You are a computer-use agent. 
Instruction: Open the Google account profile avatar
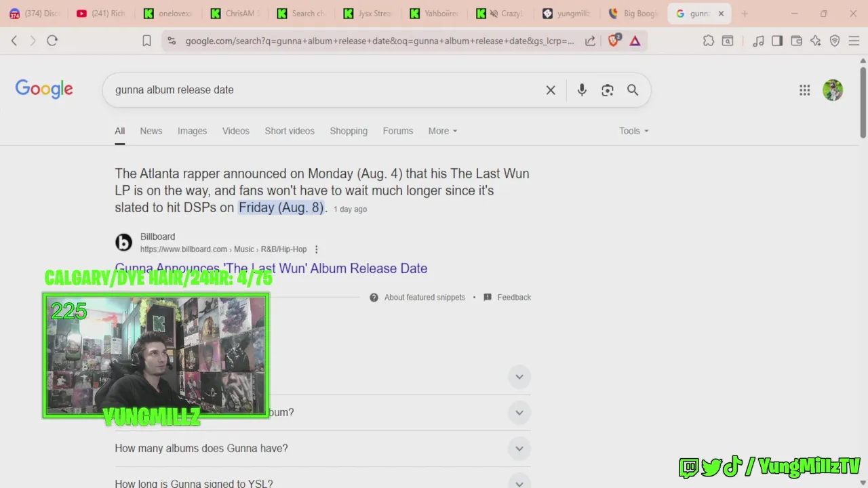pos(833,90)
